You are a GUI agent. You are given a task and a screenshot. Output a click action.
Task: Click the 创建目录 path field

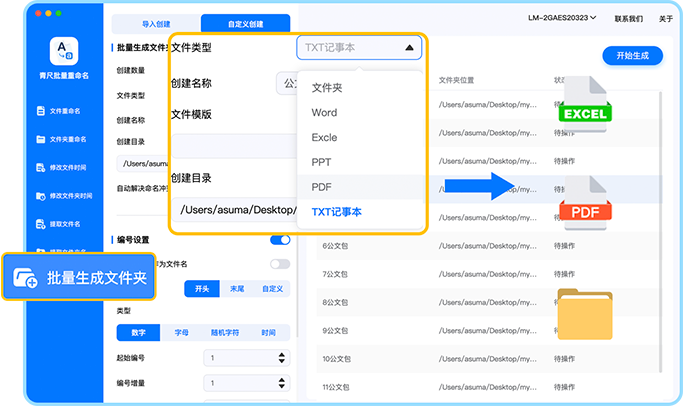pyautogui.click(x=237, y=210)
